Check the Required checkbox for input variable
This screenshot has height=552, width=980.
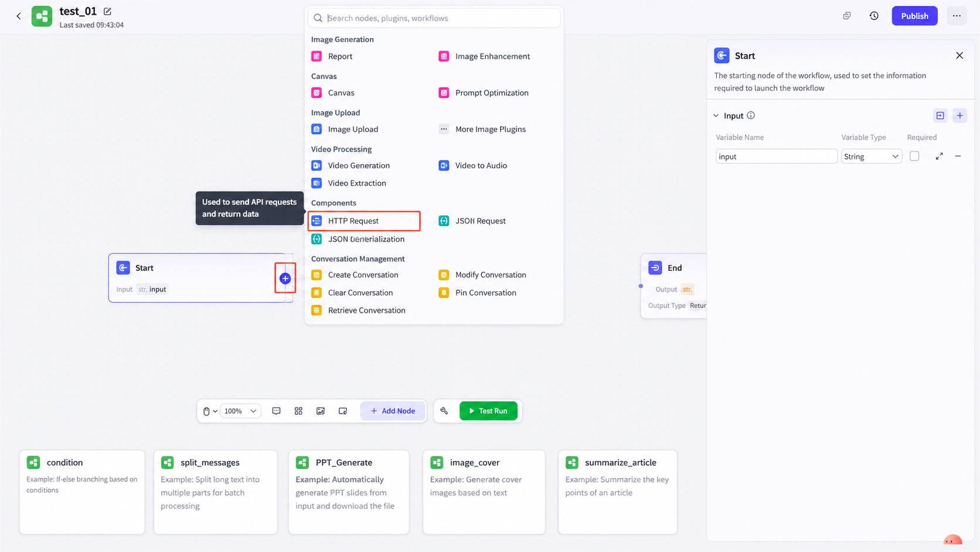tap(914, 156)
